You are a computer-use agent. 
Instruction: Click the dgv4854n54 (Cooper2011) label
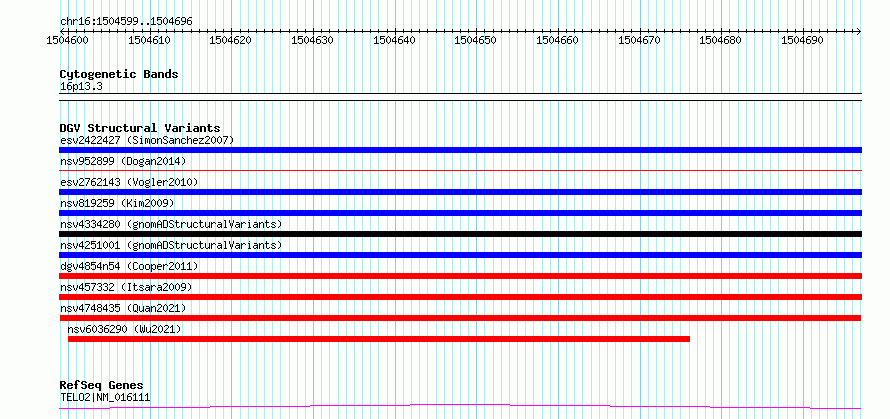(x=129, y=266)
